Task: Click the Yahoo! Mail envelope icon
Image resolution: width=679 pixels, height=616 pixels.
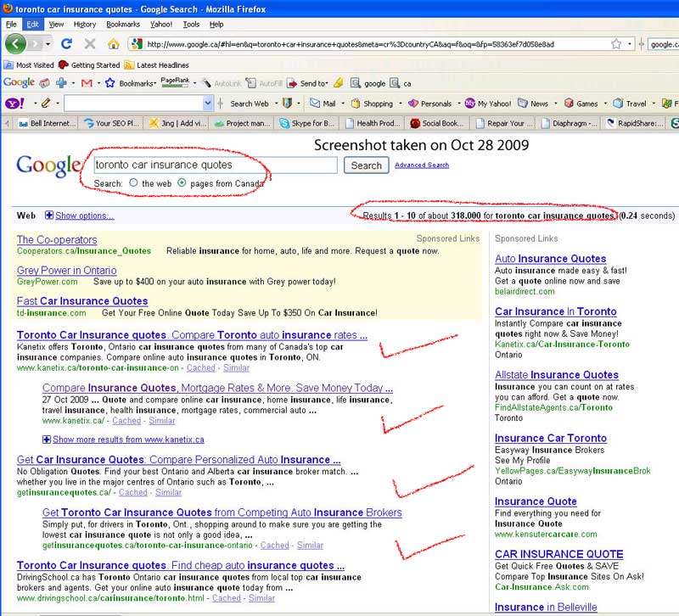Action: tap(313, 104)
